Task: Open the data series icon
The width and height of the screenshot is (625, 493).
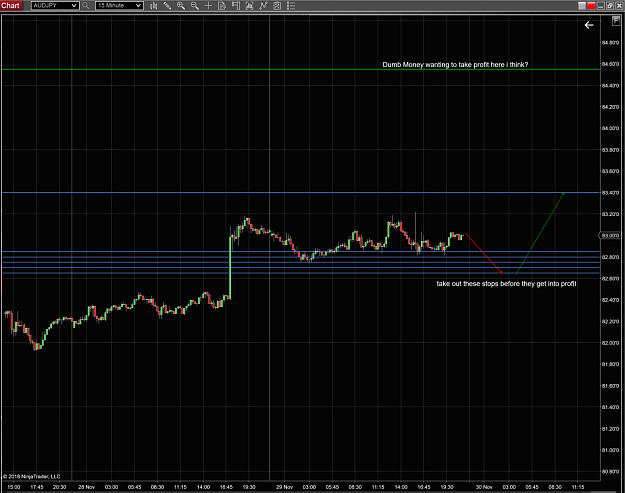Action: click(x=250, y=6)
